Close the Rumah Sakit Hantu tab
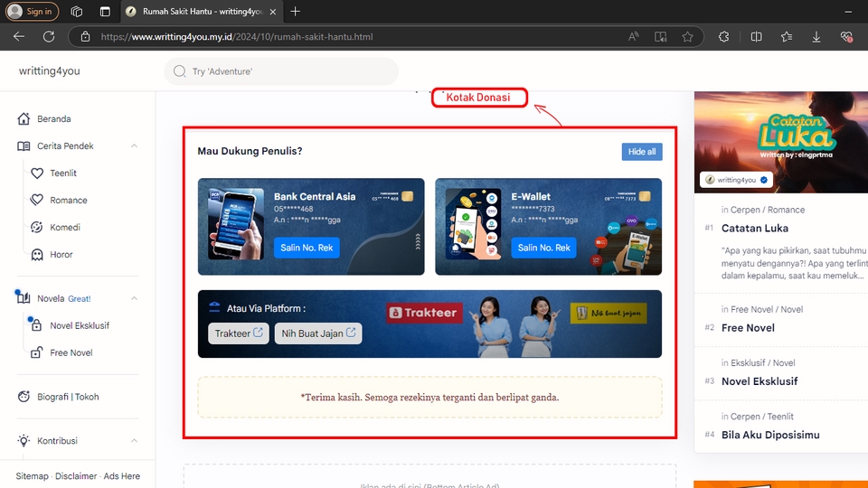868x488 pixels. [273, 11]
